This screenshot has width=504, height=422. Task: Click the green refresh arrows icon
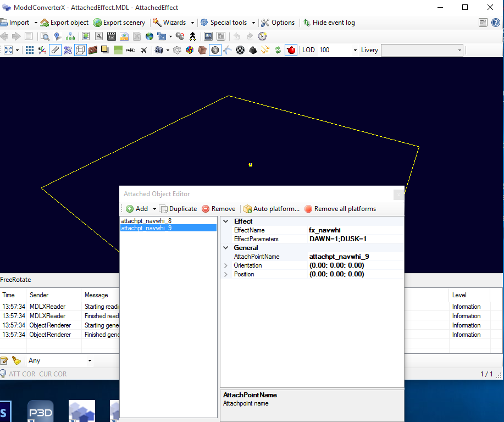278,50
